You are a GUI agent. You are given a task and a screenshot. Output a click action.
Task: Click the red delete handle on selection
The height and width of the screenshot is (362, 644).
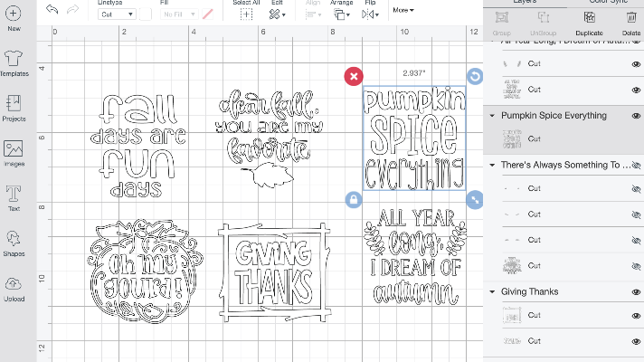354,77
